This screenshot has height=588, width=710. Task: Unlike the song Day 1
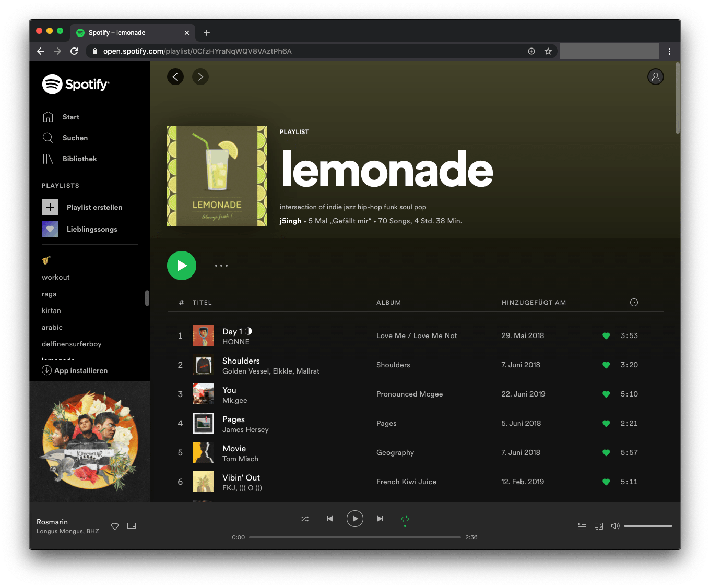click(x=606, y=336)
